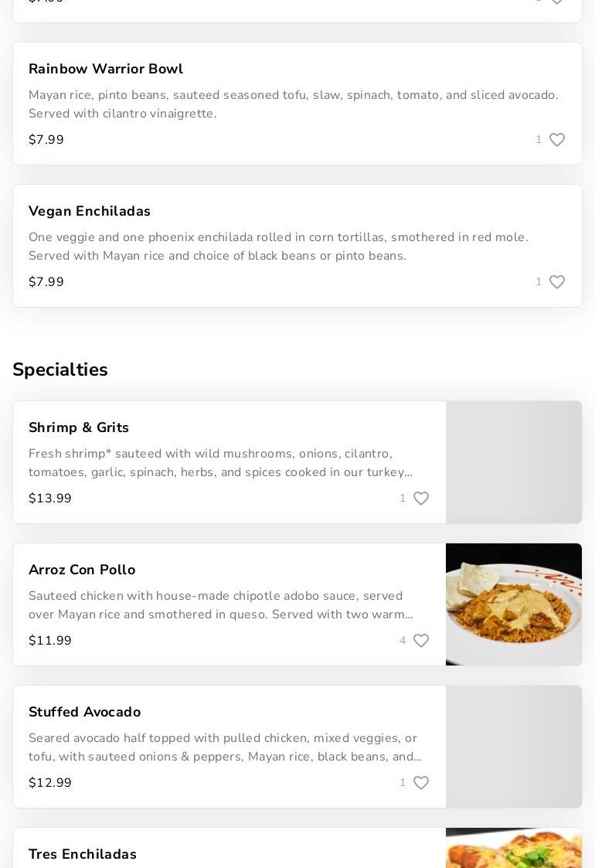Image resolution: width=595 pixels, height=868 pixels.
Task: Click the Shrimp & Grits image placeholder
Action: click(x=513, y=462)
